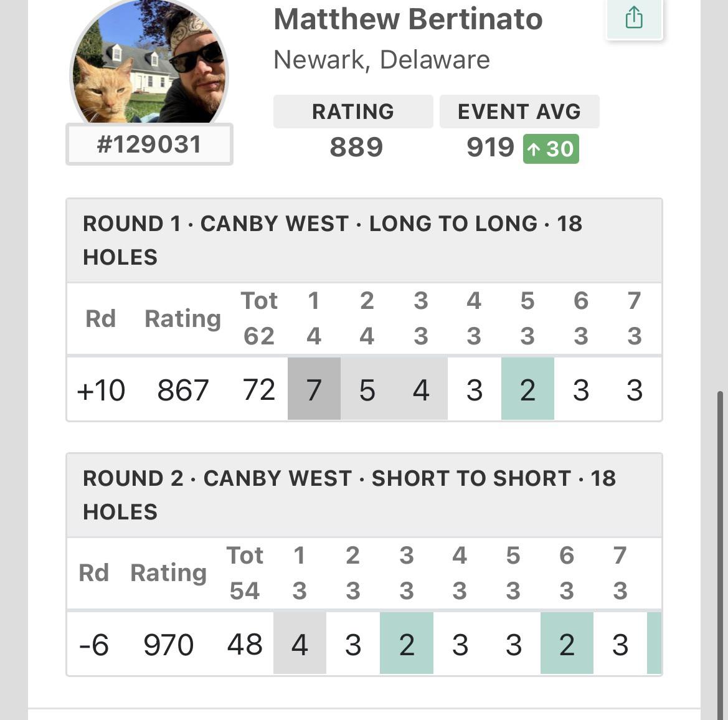Select Round 2 total score 48
728x720 pixels.
pos(245,645)
